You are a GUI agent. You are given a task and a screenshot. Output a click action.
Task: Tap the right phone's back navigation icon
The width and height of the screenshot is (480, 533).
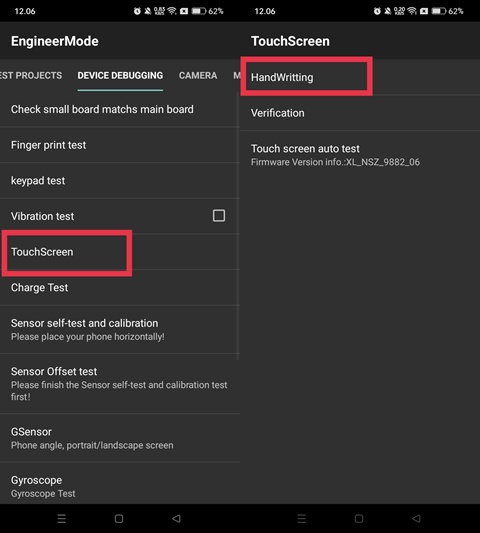coord(416,518)
